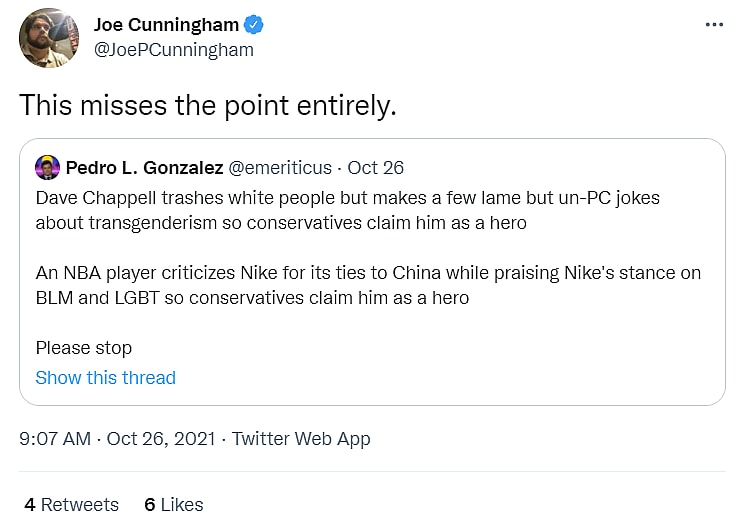Open the Twitter Web App source link

301,438
